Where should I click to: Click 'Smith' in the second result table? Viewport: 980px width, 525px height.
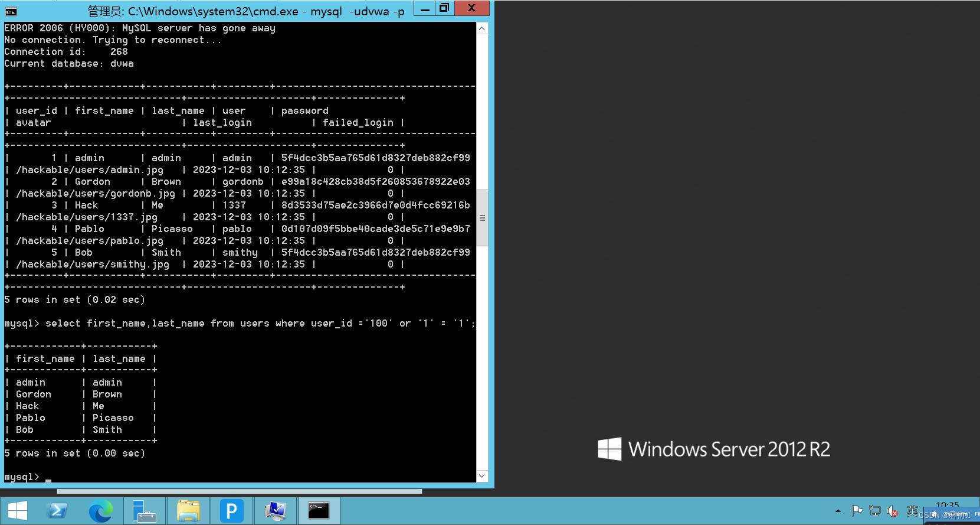(x=107, y=430)
